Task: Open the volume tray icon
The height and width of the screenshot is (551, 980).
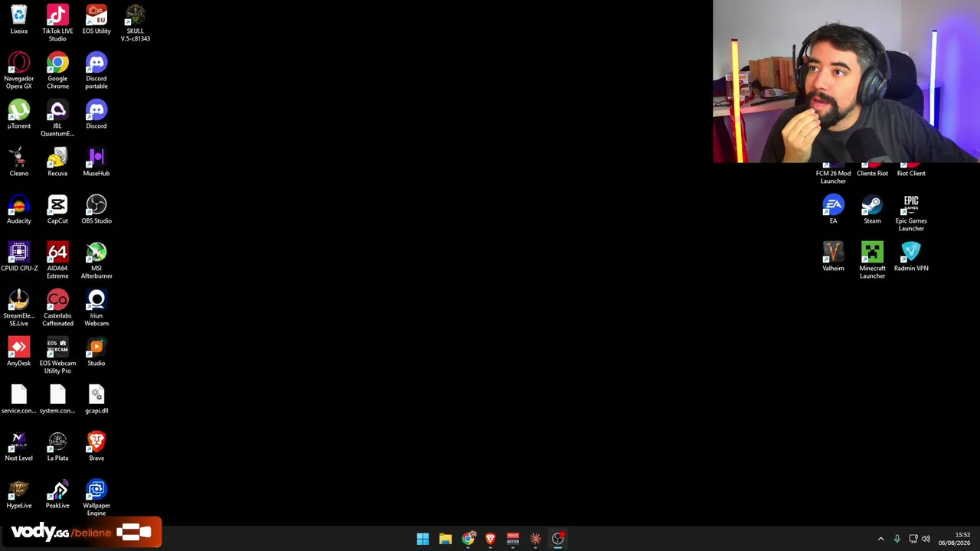Action: [x=926, y=539]
